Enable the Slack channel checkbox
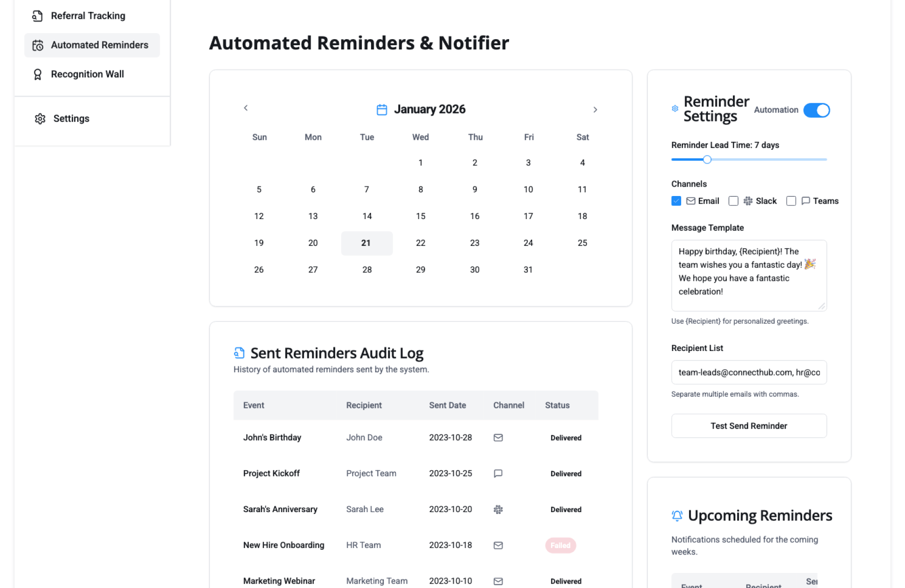Viewport: 905px width, 588px height. [x=733, y=201]
